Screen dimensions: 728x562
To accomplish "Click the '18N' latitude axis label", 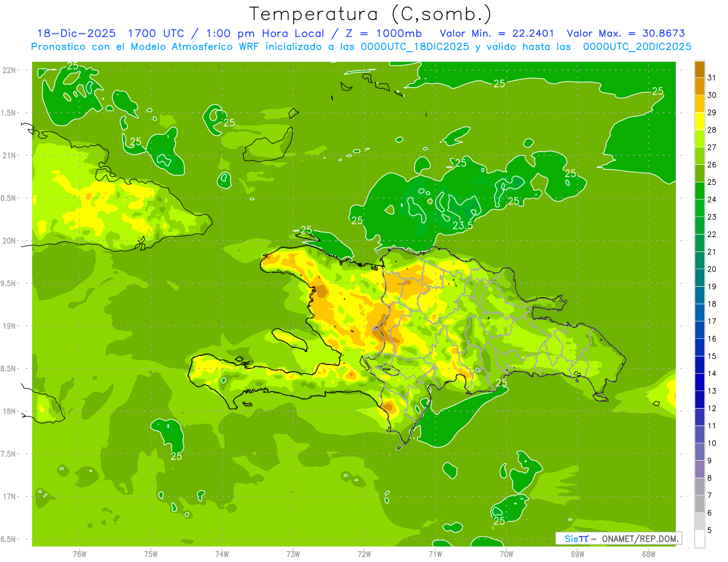I will (x=10, y=411).
